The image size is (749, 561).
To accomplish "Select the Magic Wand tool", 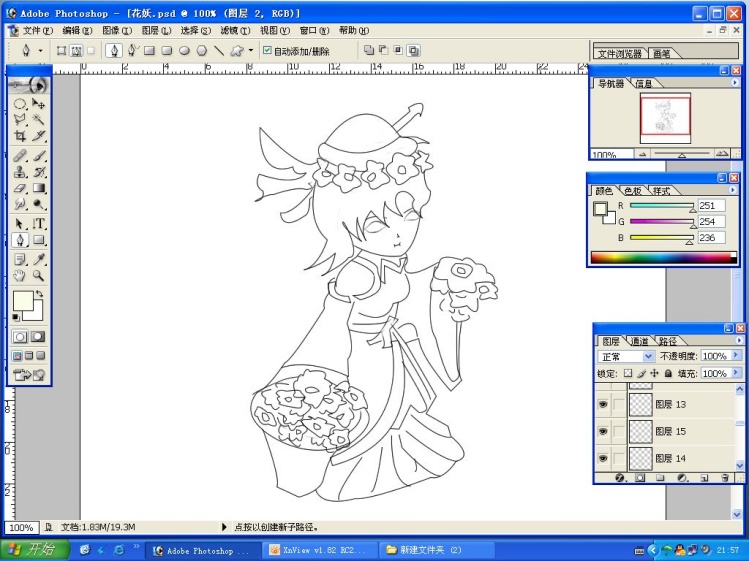I will tap(39, 119).
